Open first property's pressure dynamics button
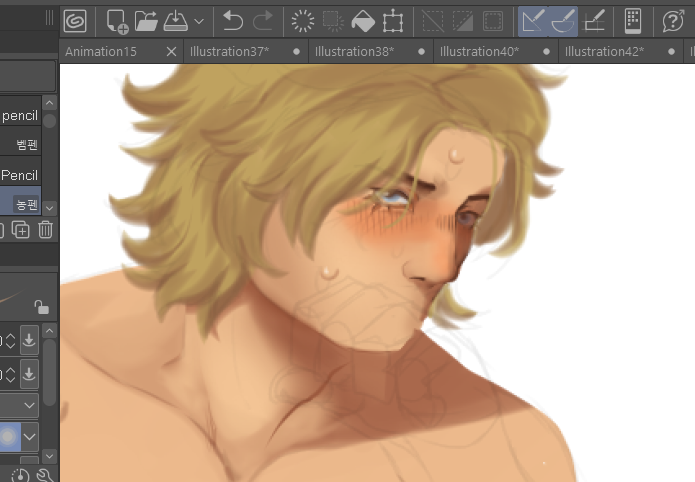 click(29, 341)
